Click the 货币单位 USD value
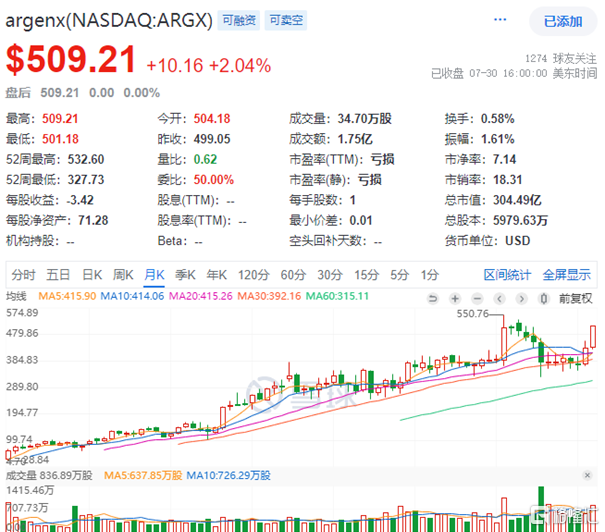 [x=517, y=241]
